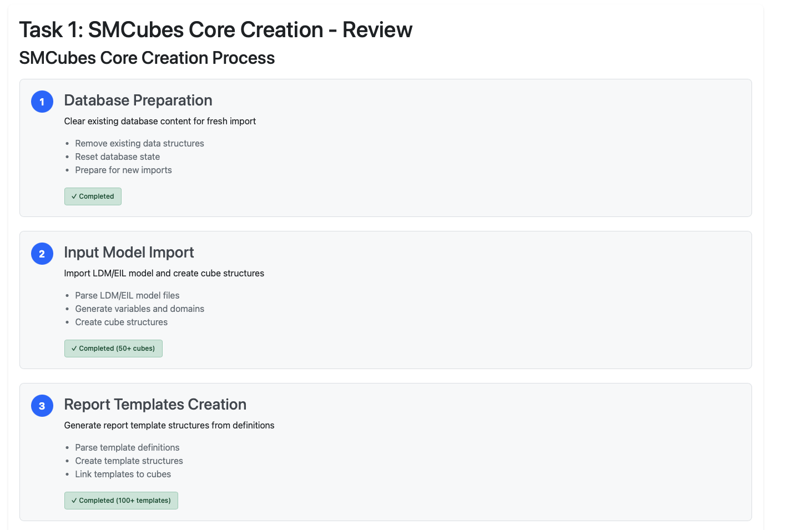Viewport: 812px width, 530px height.
Task: Click the Completed (50+ cubes) badge
Action: tap(113, 349)
